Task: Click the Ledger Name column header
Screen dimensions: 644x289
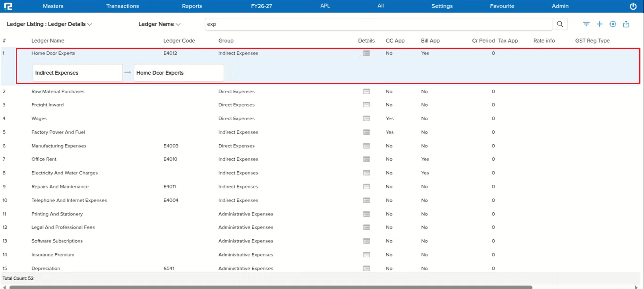Action: click(48, 41)
